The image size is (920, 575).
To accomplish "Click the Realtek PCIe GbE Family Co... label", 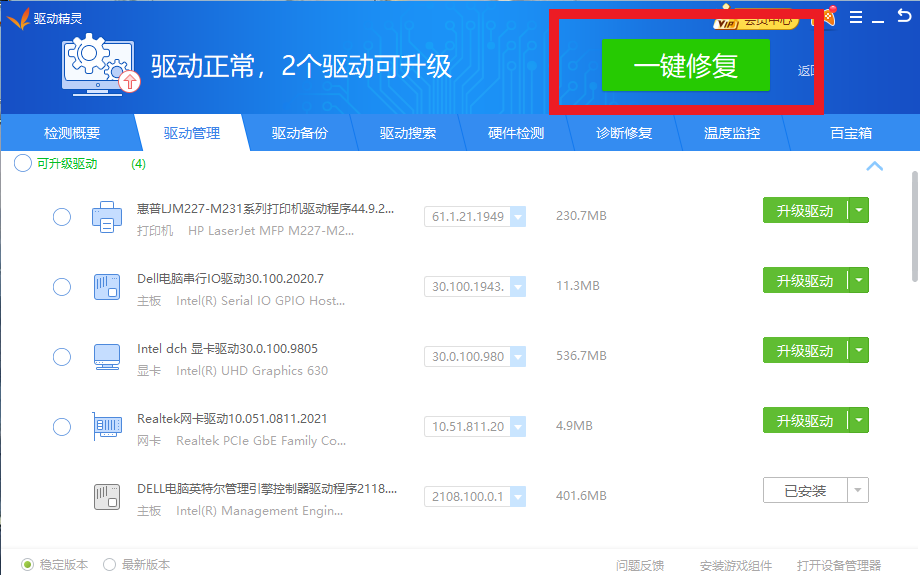I will click(261, 441).
